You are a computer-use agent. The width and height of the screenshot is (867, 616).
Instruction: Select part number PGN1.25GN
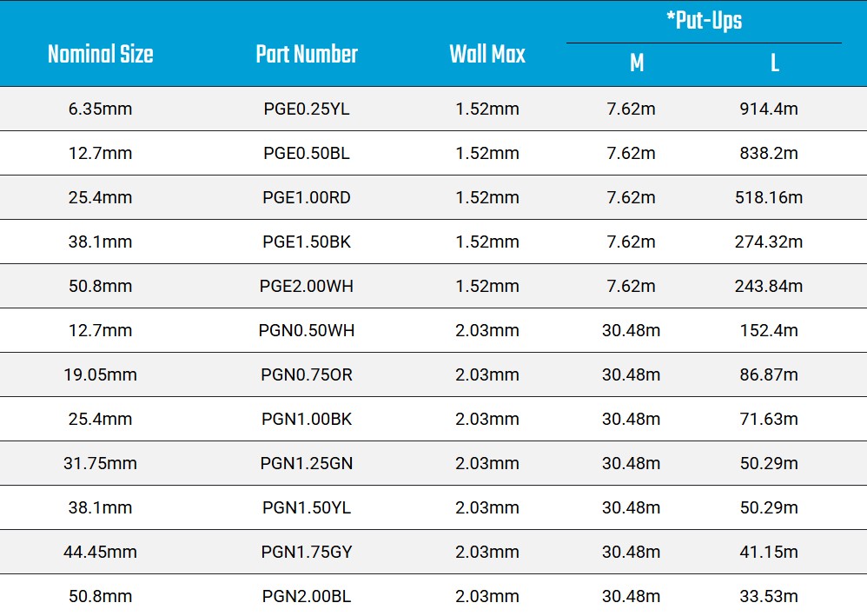307,463
